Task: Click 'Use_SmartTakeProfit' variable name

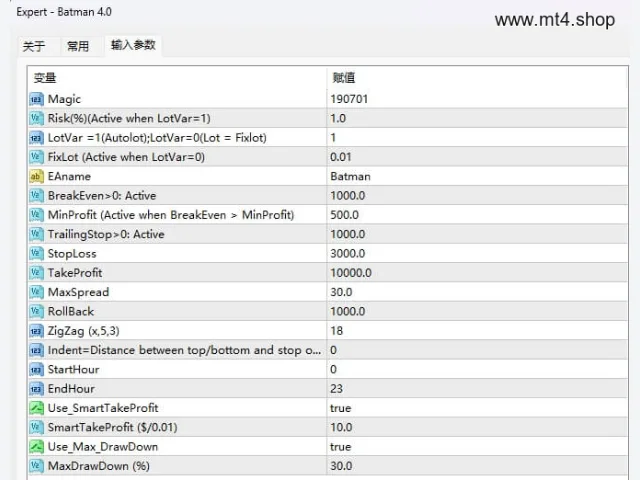Action: tap(103, 408)
